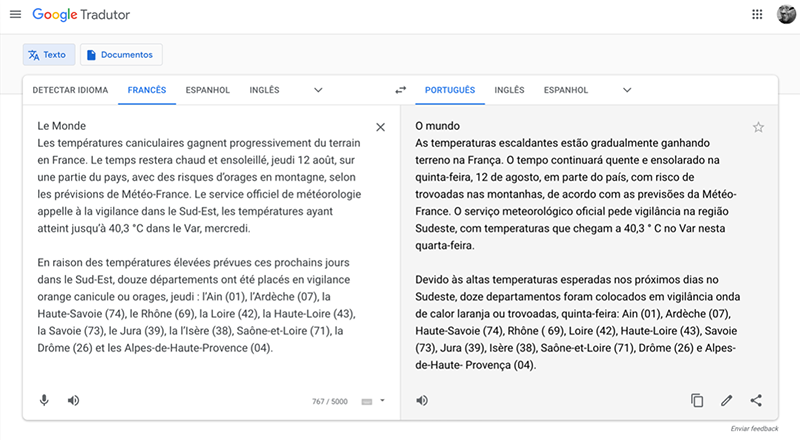Listen to the French source text

click(73, 400)
